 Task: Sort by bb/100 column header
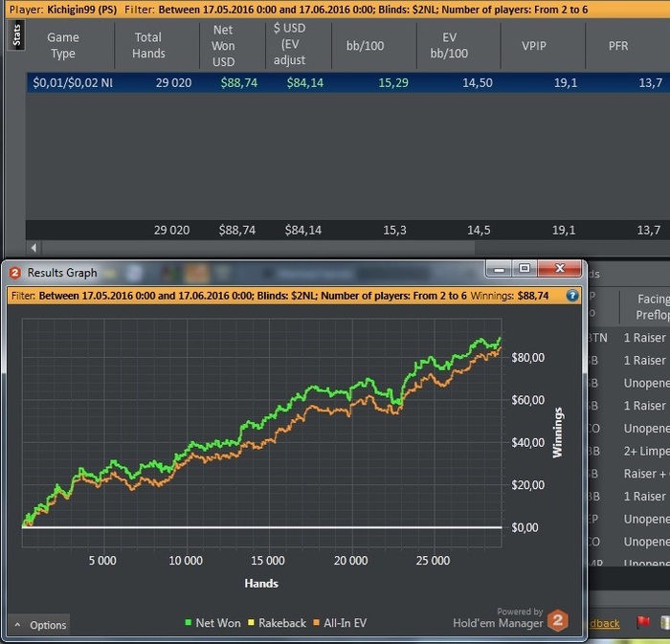pyautogui.click(x=365, y=46)
